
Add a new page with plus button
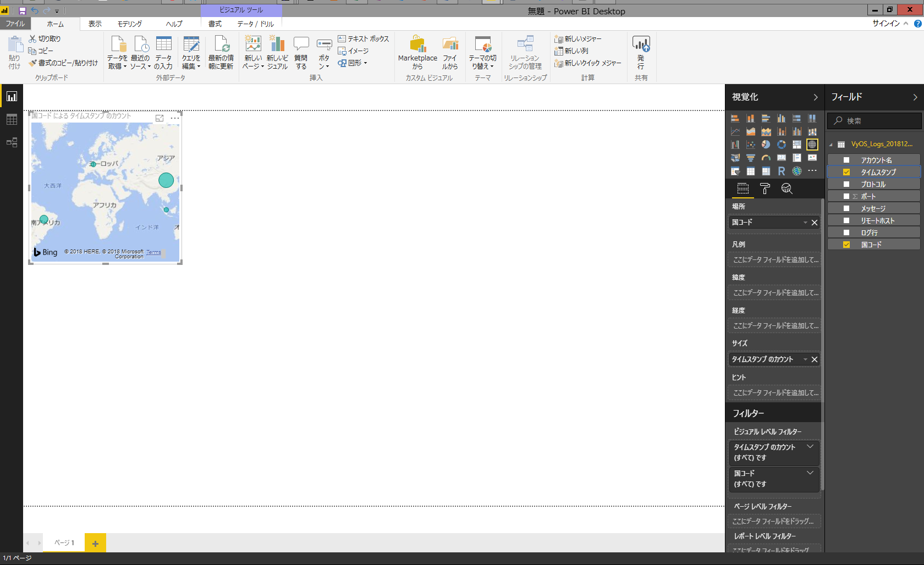95,543
